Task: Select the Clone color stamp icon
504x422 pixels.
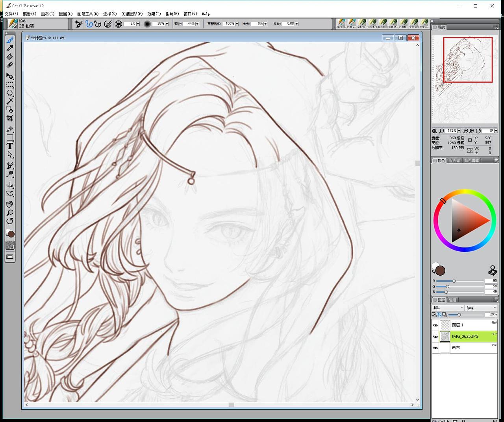Action: click(x=492, y=270)
